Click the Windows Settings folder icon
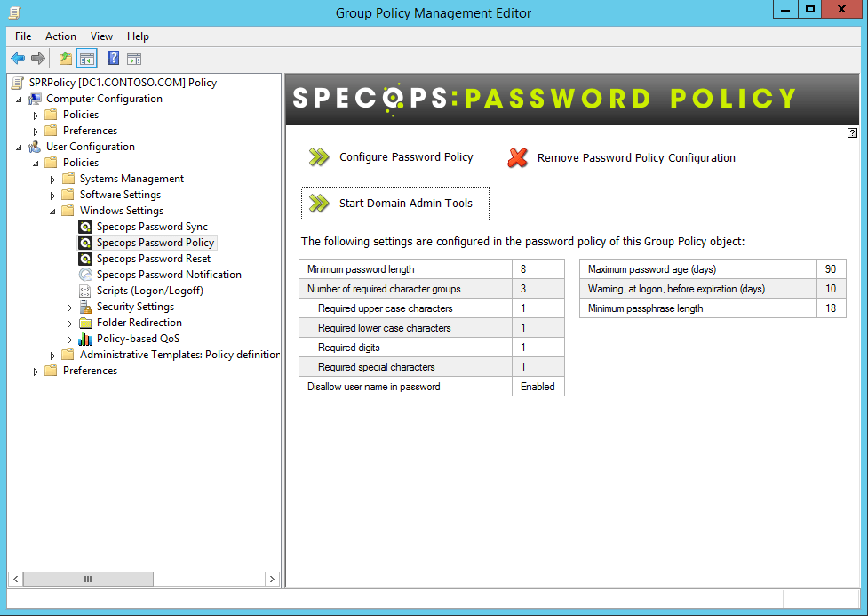This screenshot has height=616, width=868. pyautogui.click(x=68, y=211)
